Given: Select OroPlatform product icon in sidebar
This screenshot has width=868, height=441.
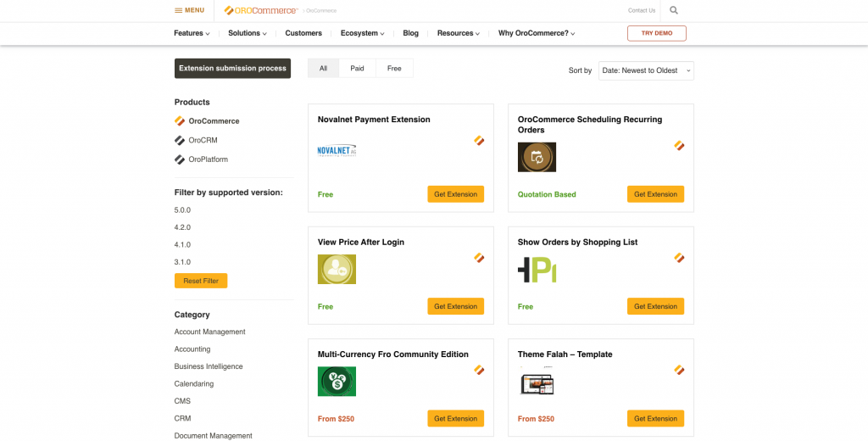Looking at the screenshot, I should click(x=180, y=159).
